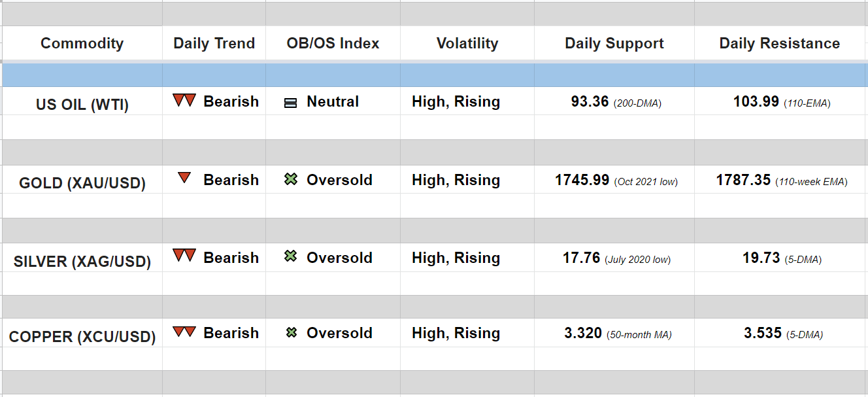The image size is (868, 397).
Task: Click the SILVER (XAG/USD) cell
Action: tap(82, 262)
